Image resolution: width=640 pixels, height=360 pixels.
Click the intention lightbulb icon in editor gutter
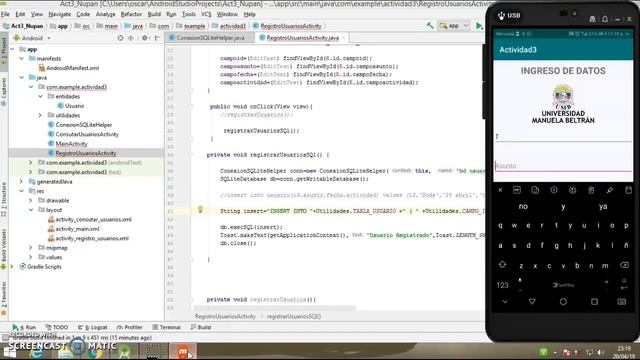point(200,210)
